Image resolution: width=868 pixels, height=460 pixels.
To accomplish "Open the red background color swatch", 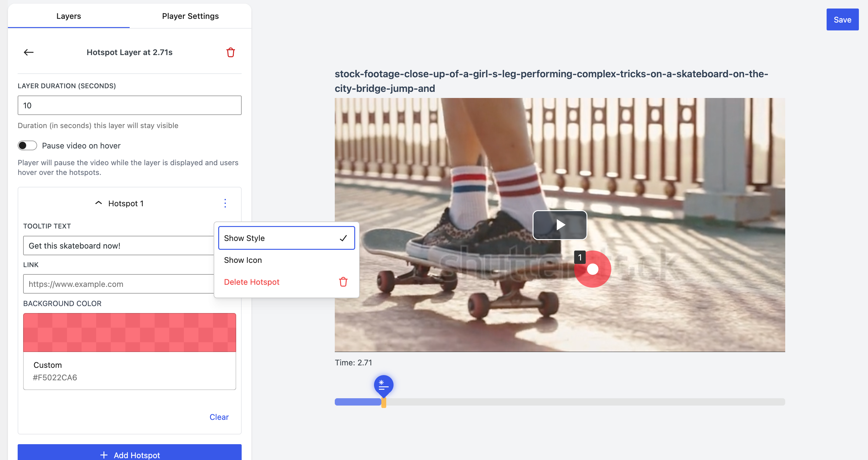I will point(129,332).
